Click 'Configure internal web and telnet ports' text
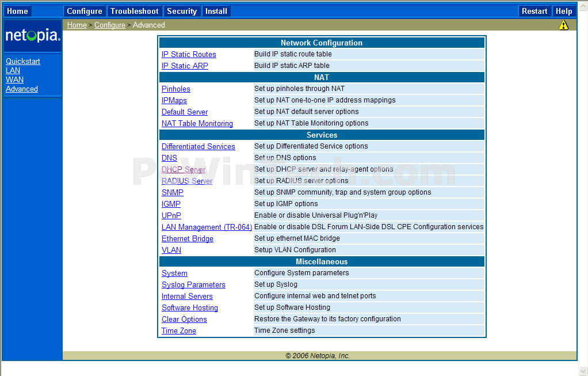588x376 pixels. [x=315, y=296]
